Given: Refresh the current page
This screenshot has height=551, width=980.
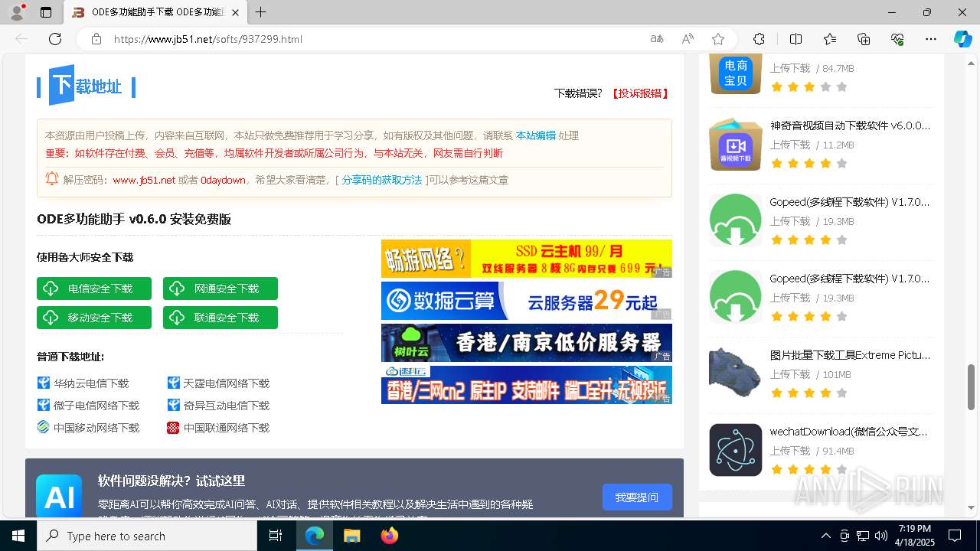Looking at the screenshot, I should [55, 39].
